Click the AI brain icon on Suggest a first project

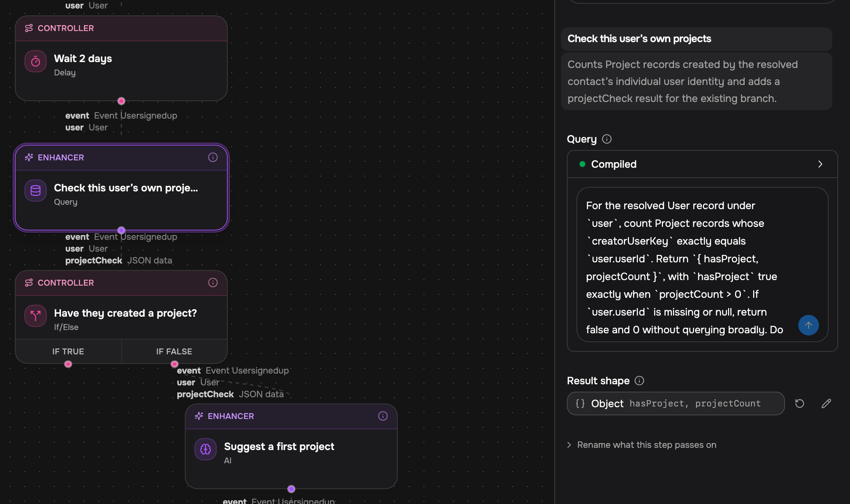(x=205, y=449)
